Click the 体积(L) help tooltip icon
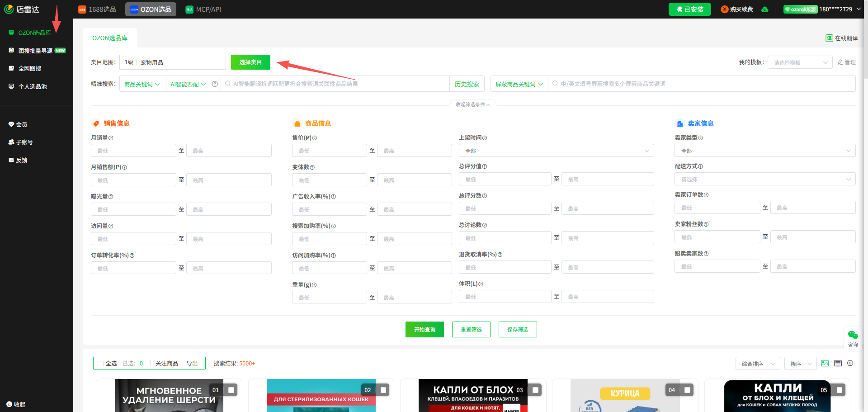This screenshot has height=412, width=868. pyautogui.click(x=481, y=284)
